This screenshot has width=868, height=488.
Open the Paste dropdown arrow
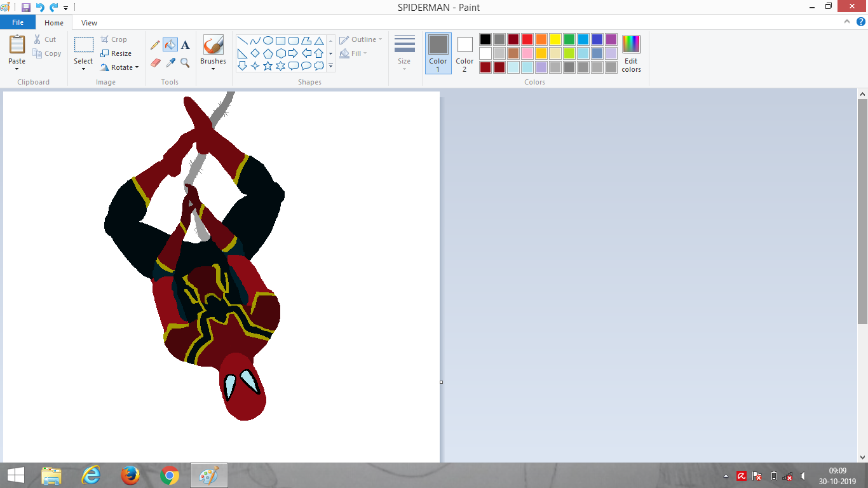click(17, 69)
